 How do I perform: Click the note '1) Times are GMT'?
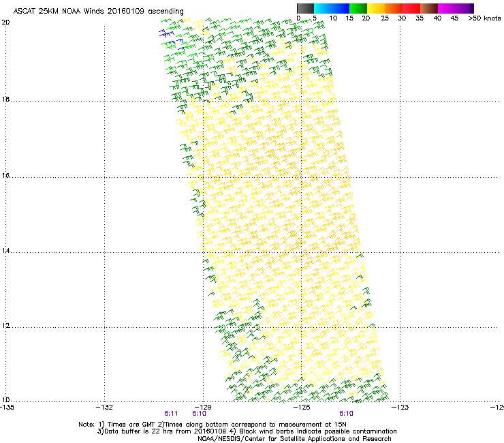click(x=127, y=425)
